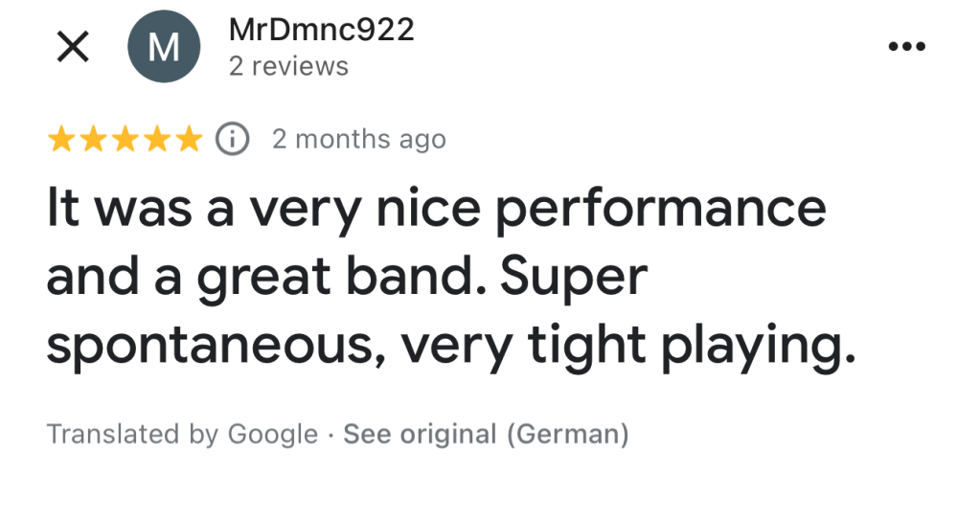Click the fifth rating star
Viewport: 980px width, 518px height.
pyautogui.click(x=189, y=139)
